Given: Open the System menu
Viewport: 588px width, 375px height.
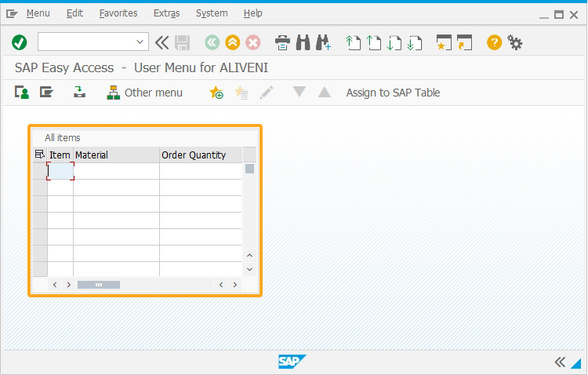Looking at the screenshot, I should pos(212,13).
